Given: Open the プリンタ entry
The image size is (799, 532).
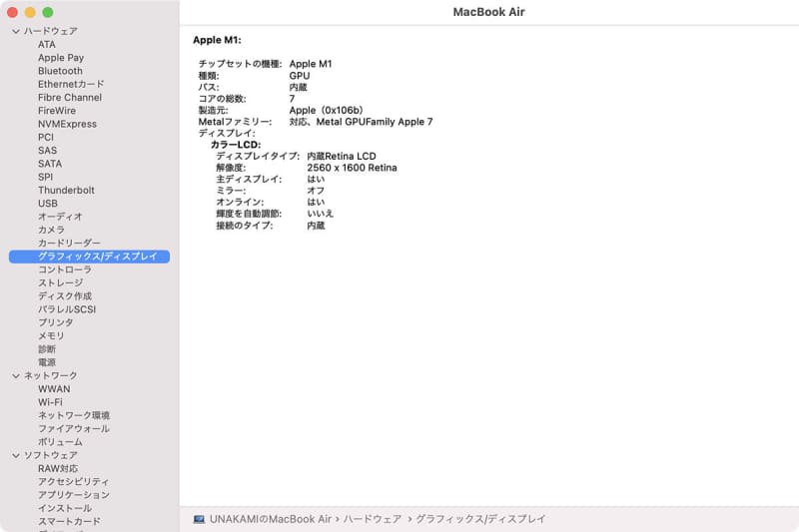Looking at the screenshot, I should tap(56, 322).
